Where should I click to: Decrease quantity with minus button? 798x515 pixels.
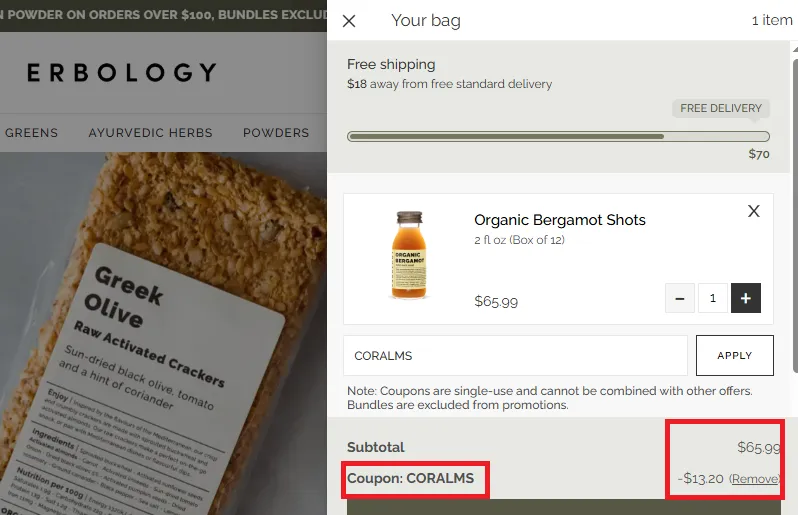pyautogui.click(x=679, y=298)
